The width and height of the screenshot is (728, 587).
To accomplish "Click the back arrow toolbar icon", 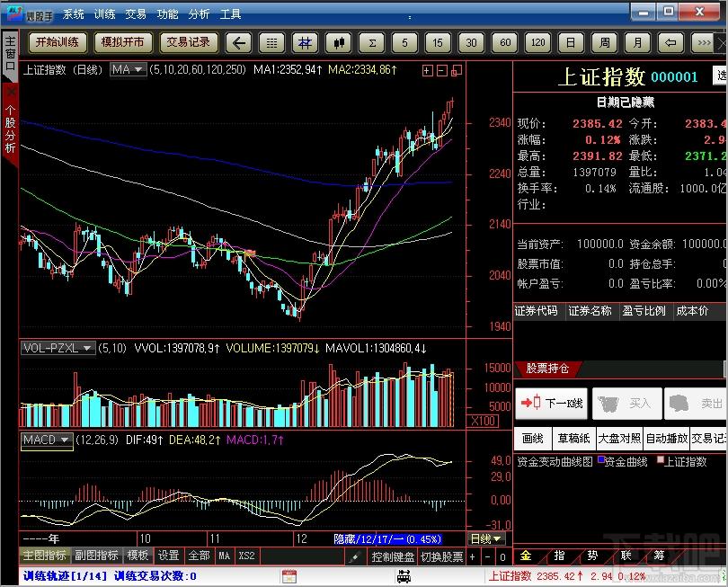I will [239, 43].
